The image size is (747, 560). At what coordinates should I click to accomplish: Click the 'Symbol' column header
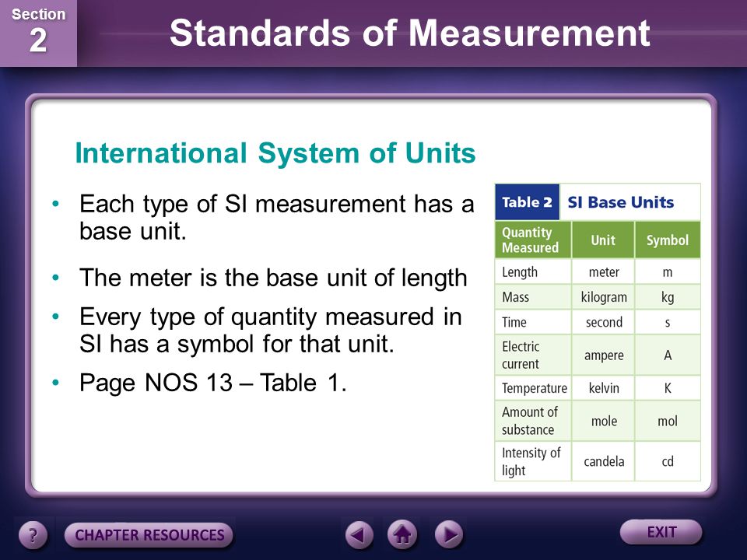coord(668,240)
